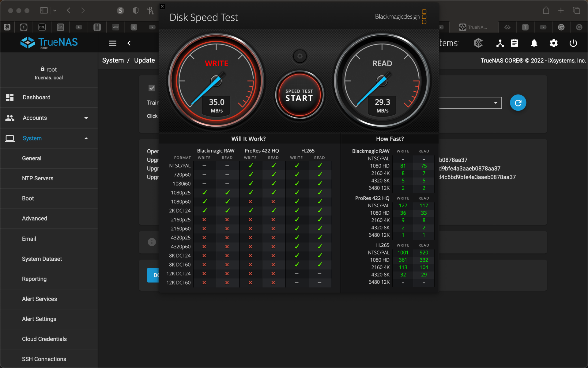Click the READ speed gauge
The width and height of the screenshot is (588, 368).
pyautogui.click(x=382, y=81)
